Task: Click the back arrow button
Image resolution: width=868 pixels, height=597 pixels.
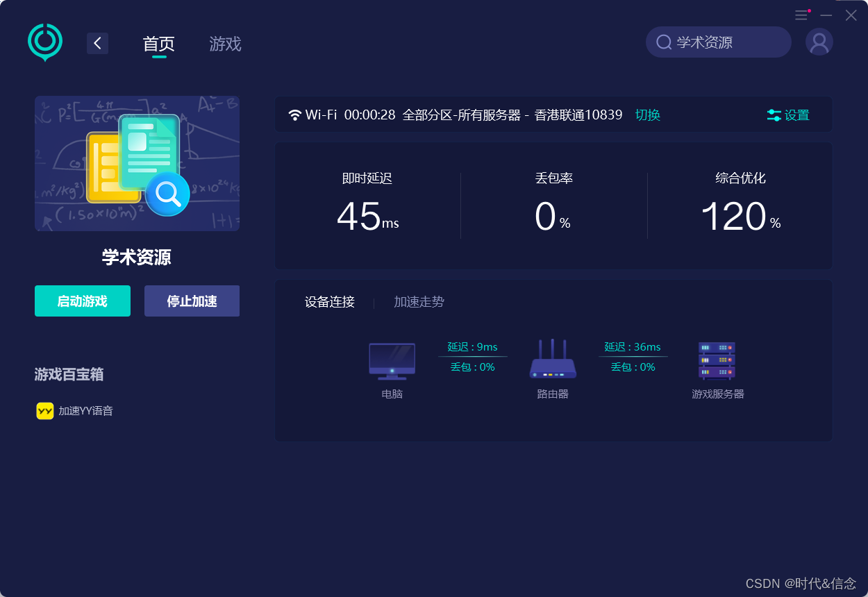Action: [97, 43]
